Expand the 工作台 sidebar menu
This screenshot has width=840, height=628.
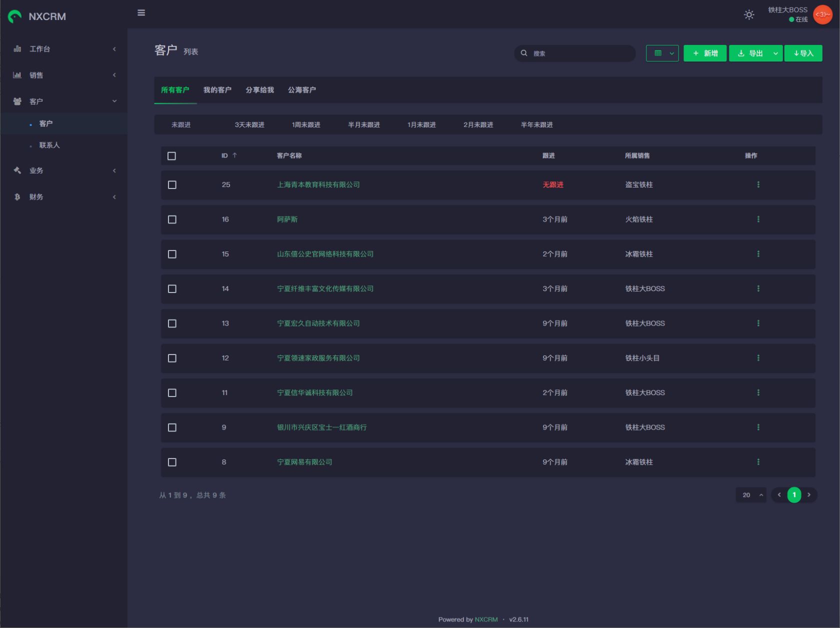pyautogui.click(x=63, y=49)
